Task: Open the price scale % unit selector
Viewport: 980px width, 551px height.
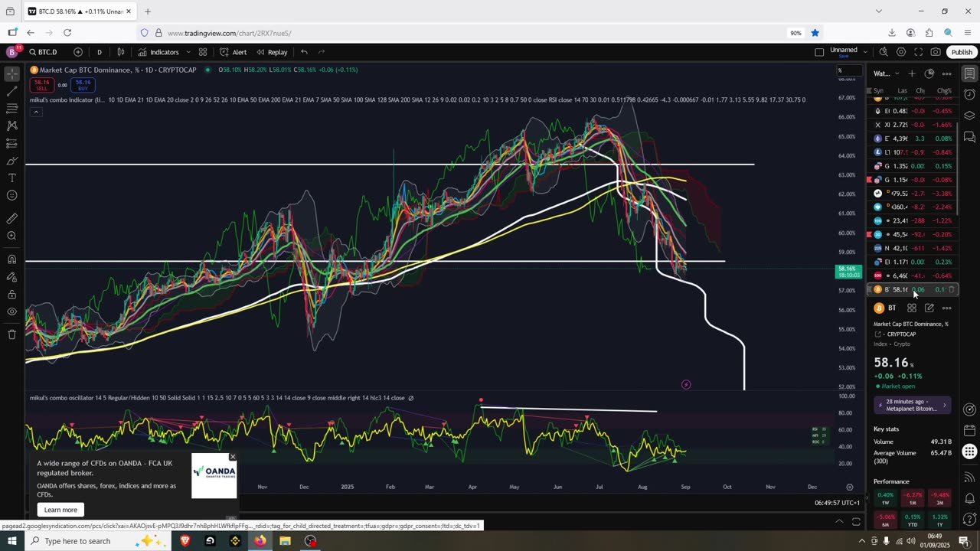Action: [848, 70]
